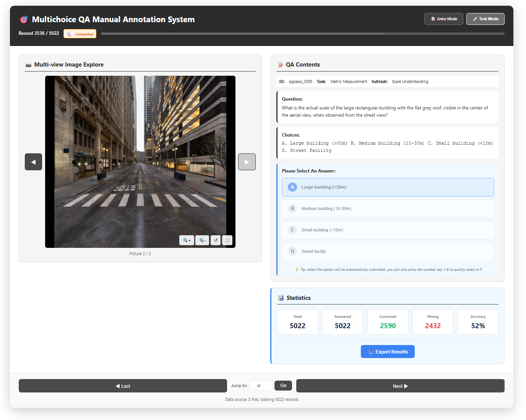Open the image in fullscreen
Screen dimensions: 526x420
[227, 240]
